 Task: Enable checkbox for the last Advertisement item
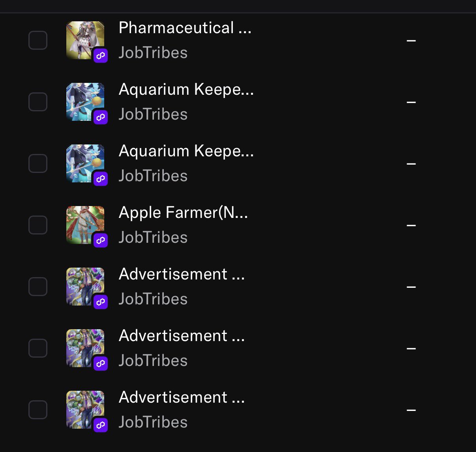coord(38,410)
